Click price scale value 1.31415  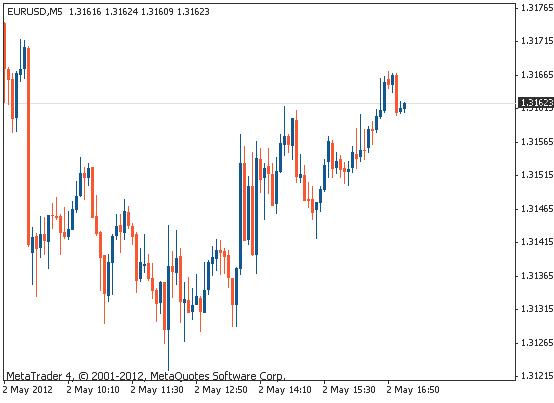537,242
